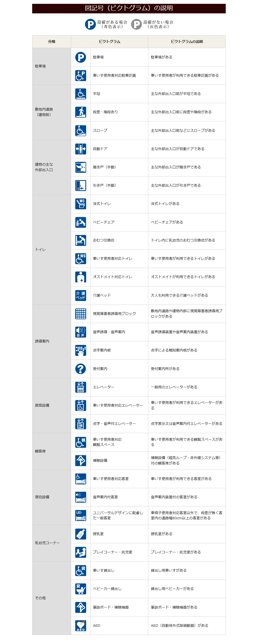This screenshot has height=644, width=259.
Task: Click the ピクトグラムの説明 column header
Action: coord(187,41)
